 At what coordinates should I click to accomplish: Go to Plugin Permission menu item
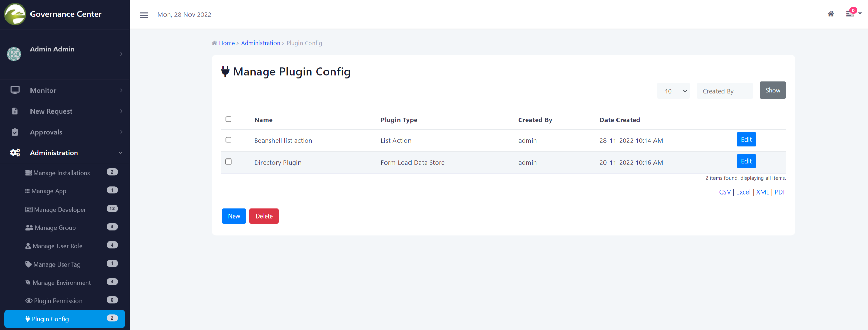58,301
